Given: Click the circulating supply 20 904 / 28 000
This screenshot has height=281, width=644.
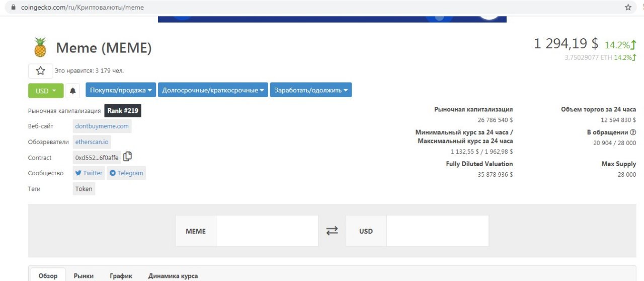Looking at the screenshot, I should coord(615,143).
